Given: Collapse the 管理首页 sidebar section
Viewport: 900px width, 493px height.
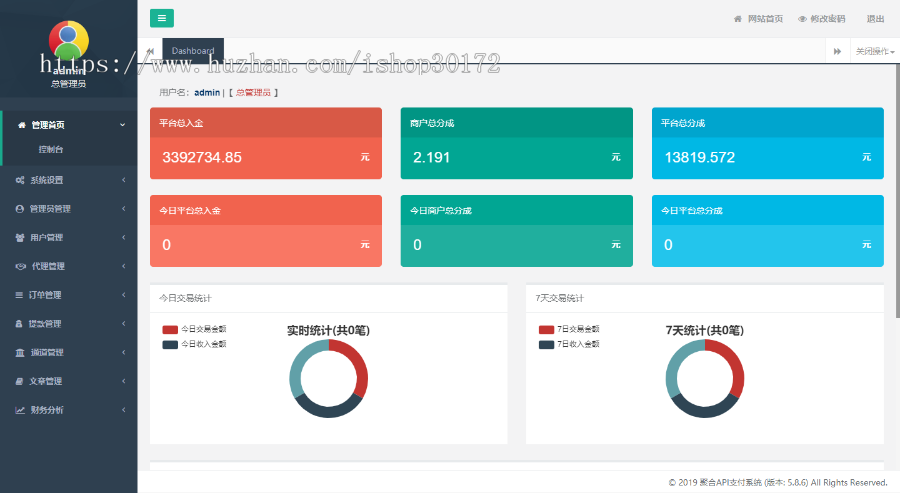Looking at the screenshot, I should (69, 125).
